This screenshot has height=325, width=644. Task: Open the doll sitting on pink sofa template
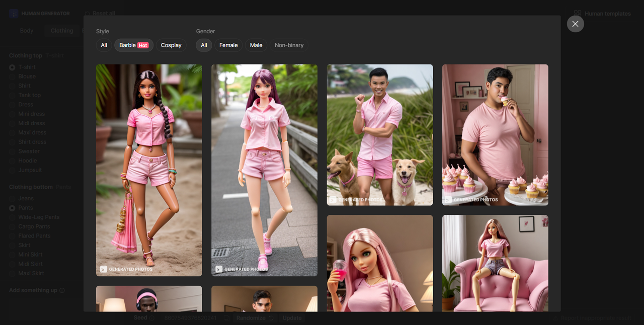(495, 263)
